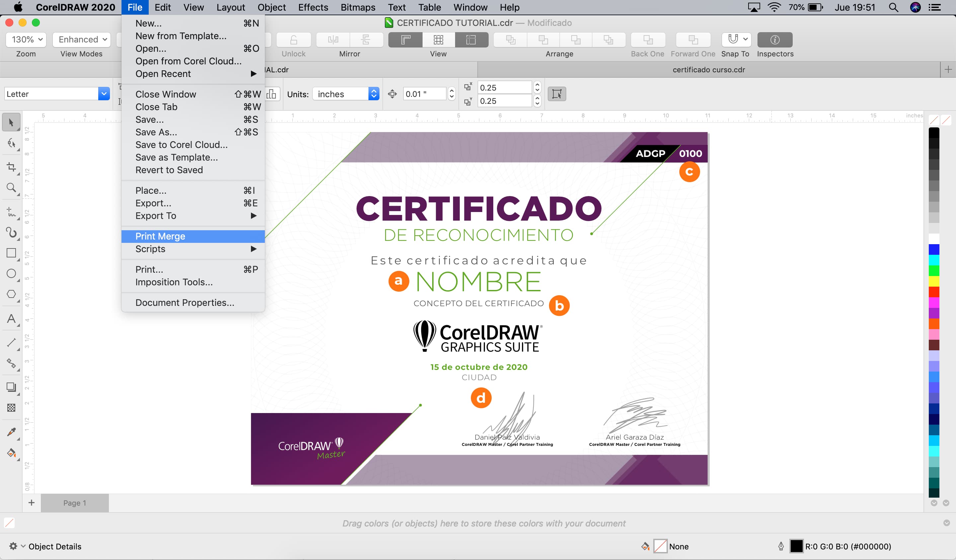Viewport: 956px width, 560px height.
Task: Click the Mirror vertically button
Action: point(366,40)
